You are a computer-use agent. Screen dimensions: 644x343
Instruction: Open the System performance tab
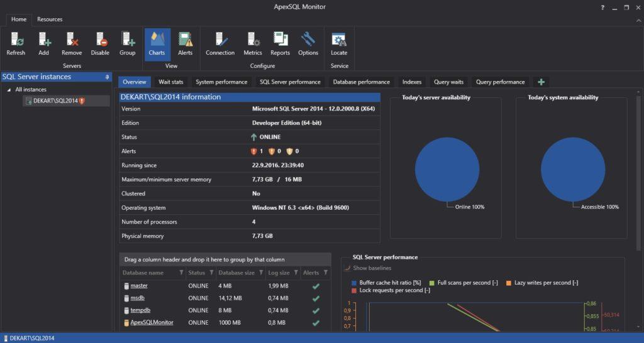[221, 82]
